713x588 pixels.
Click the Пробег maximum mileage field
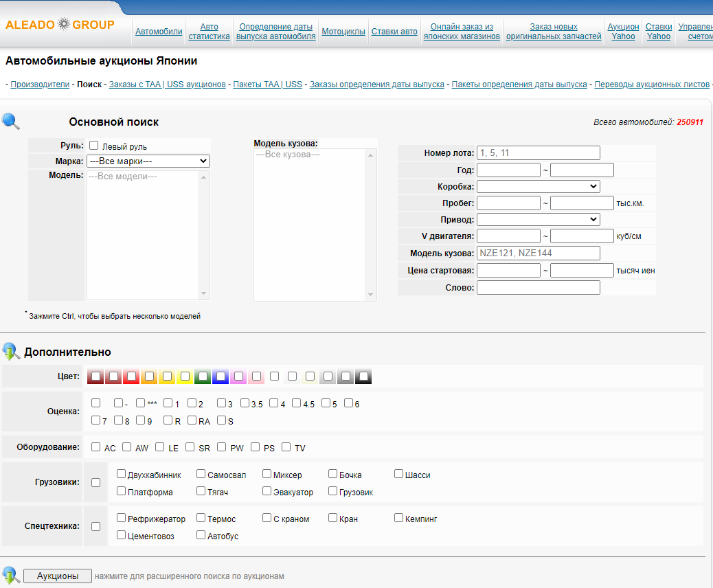point(582,203)
